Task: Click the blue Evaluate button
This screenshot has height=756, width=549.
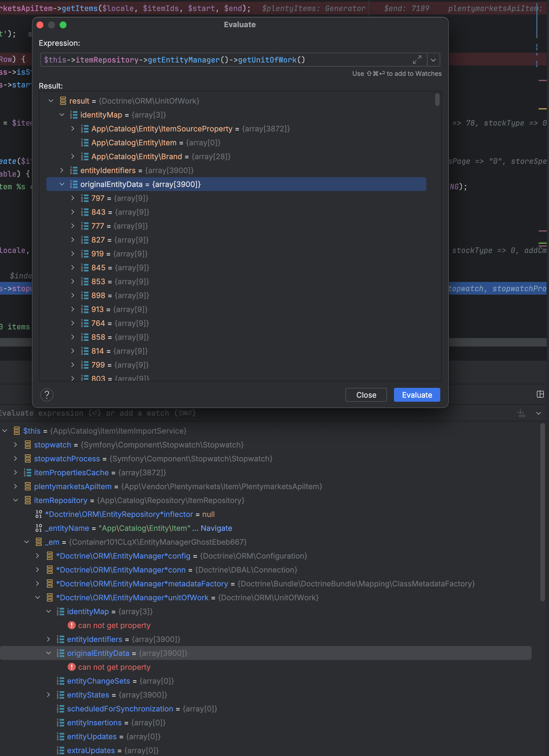Action: [x=417, y=395]
